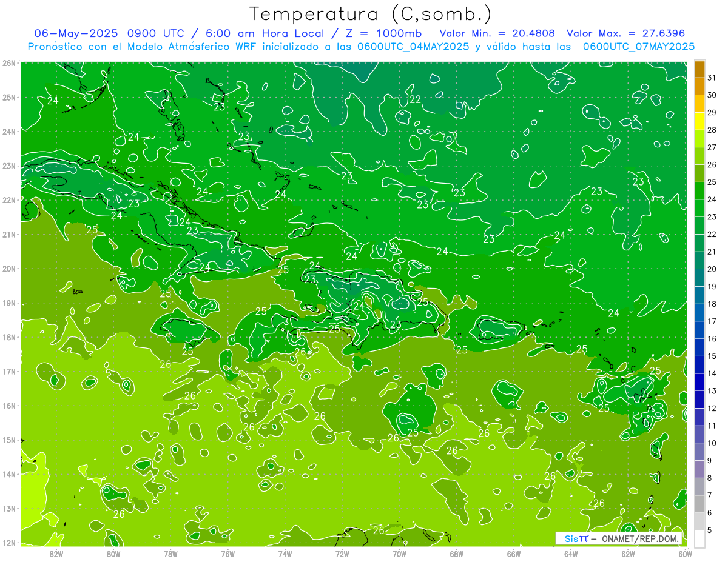Click the 64W longitude axis label
Image resolution: width=728 pixels, height=562 pixels.
(x=571, y=554)
